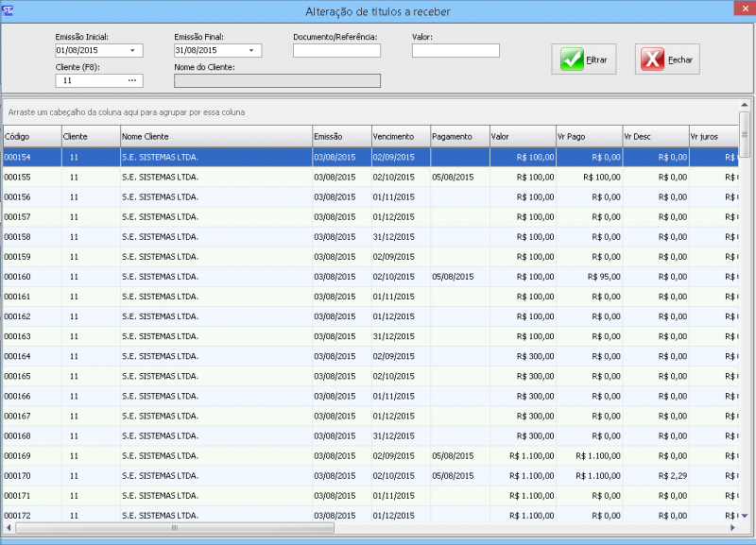
Task: Select the row with code 000170
Action: coord(189,475)
